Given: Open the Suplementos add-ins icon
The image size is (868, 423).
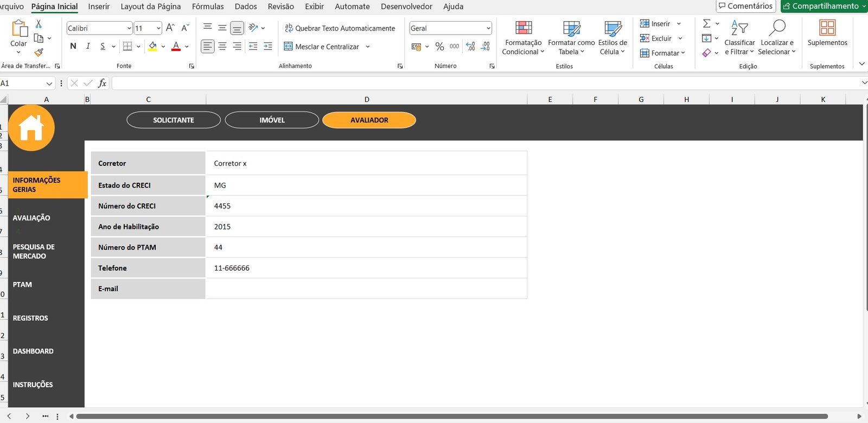Looking at the screenshot, I should pos(827,28).
